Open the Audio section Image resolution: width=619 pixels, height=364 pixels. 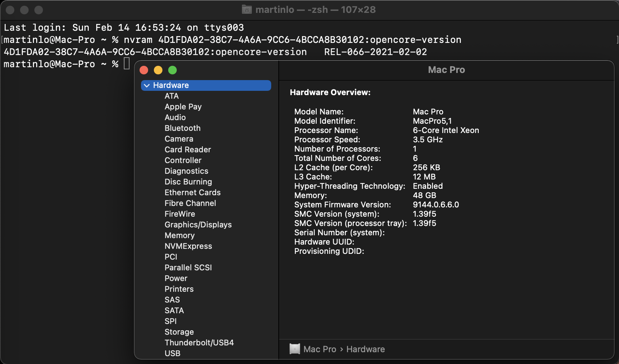[175, 118]
